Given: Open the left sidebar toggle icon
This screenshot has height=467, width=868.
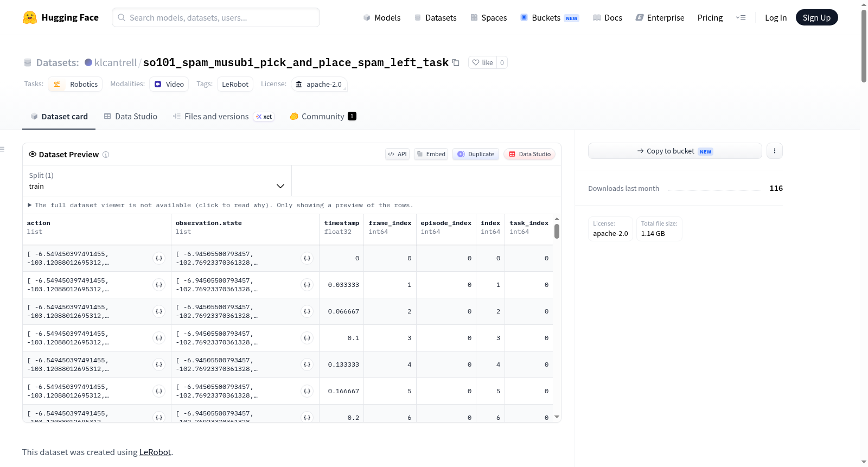Looking at the screenshot, I should point(2,149).
